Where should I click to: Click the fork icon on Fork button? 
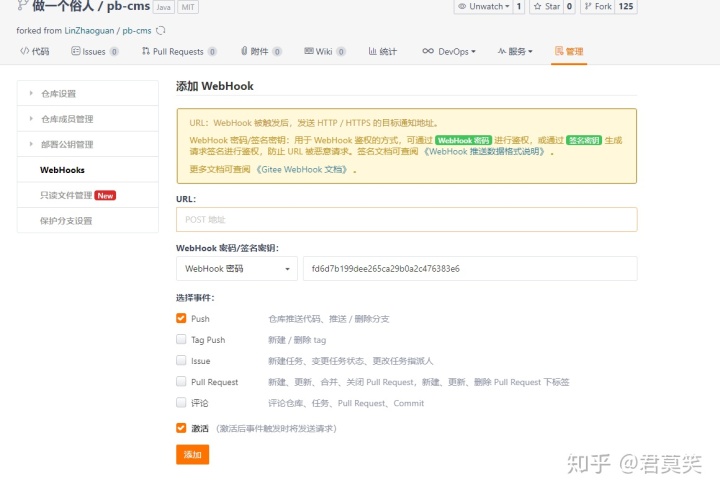[588, 6]
